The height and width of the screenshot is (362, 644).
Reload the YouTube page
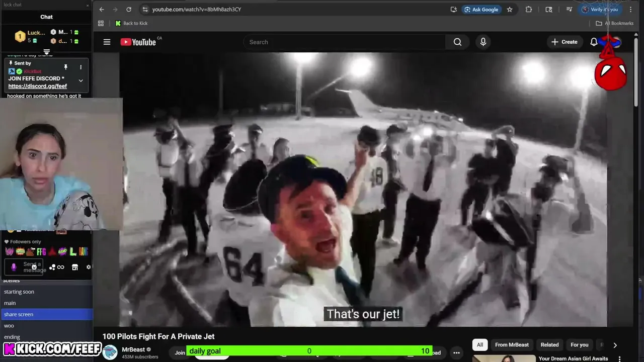[x=129, y=9]
